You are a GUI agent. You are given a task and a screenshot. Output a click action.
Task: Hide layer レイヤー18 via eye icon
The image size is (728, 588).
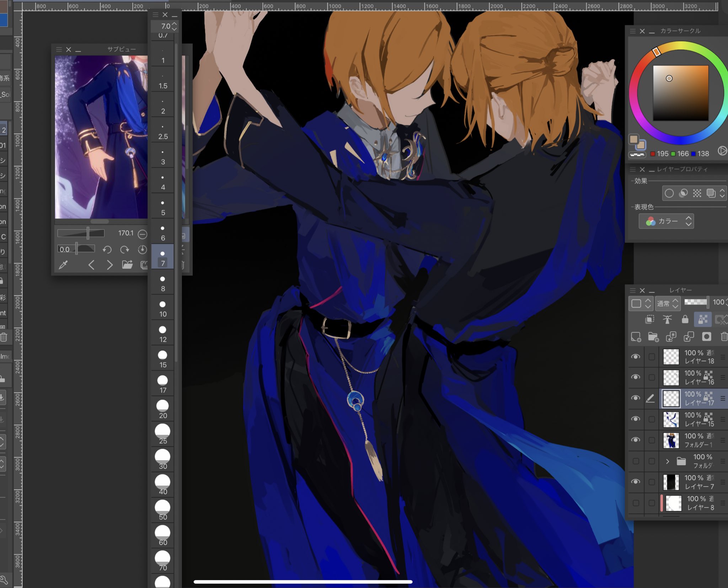click(x=636, y=356)
